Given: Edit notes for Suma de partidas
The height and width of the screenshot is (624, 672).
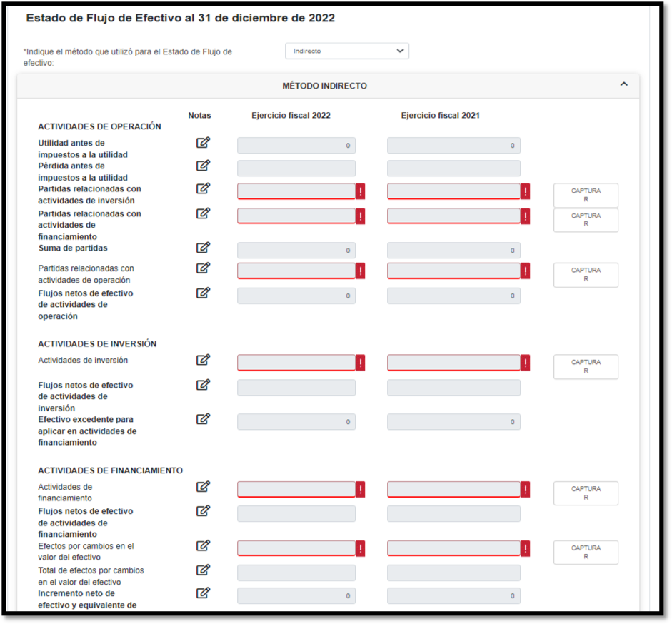Looking at the screenshot, I should (204, 248).
